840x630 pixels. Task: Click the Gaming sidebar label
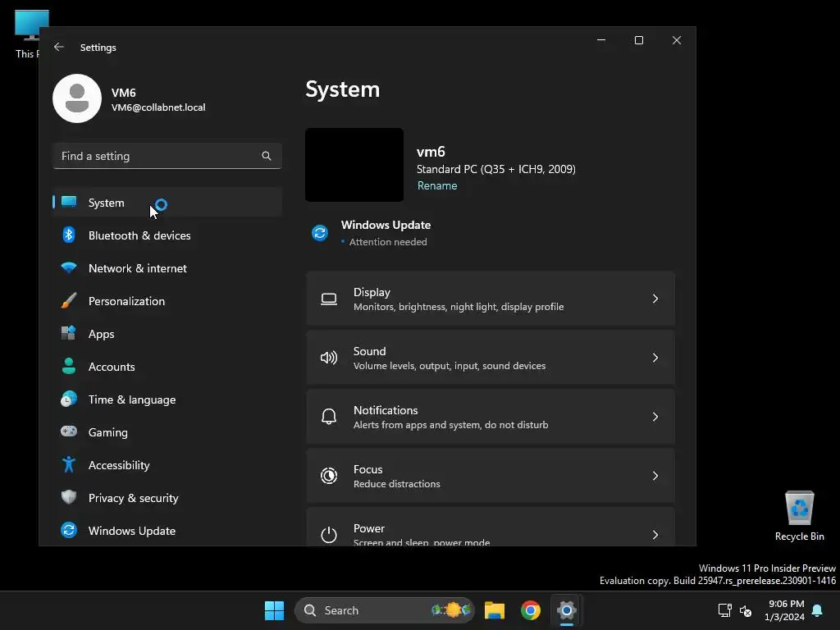(x=108, y=432)
